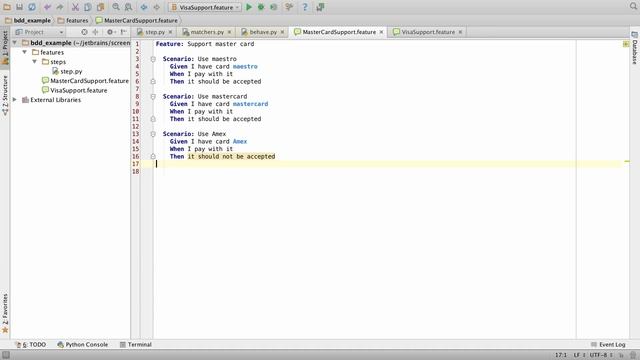Click the inspection indicator at editor top right
The height and width of the screenshot is (360, 640).
pos(626,44)
